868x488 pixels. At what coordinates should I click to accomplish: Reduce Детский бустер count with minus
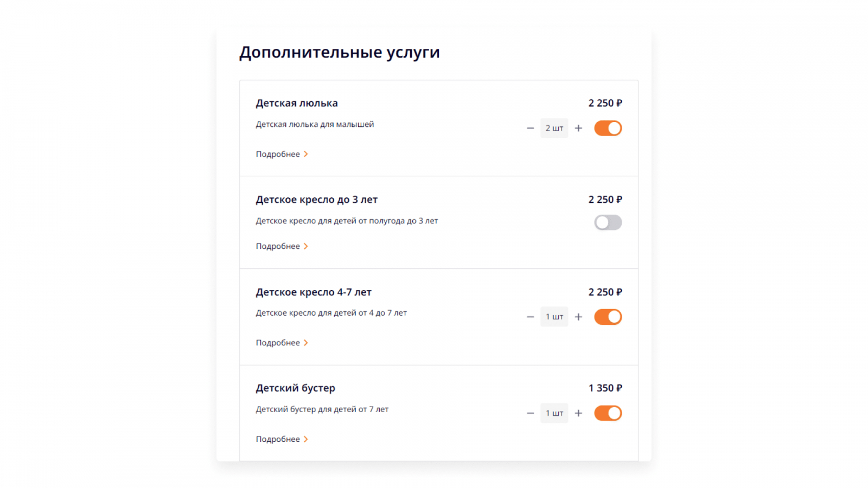[531, 413]
